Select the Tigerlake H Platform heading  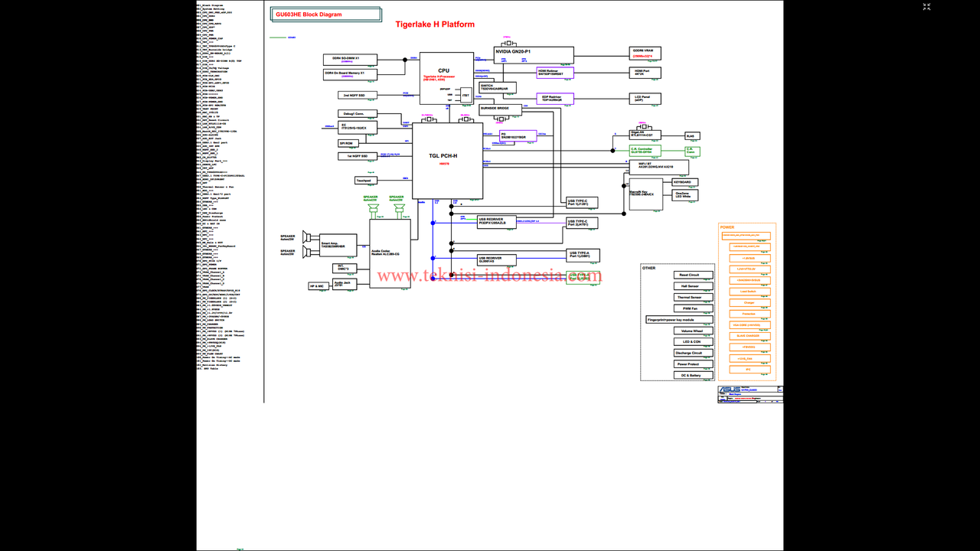pyautogui.click(x=435, y=24)
